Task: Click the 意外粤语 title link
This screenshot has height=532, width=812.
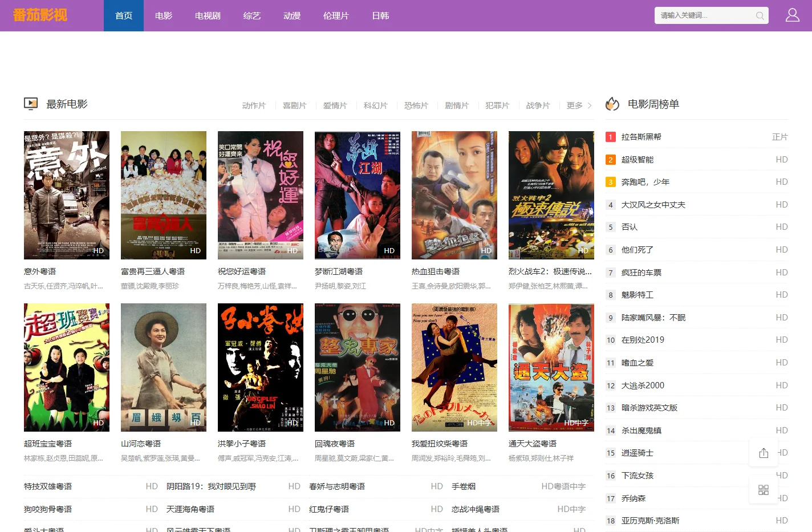Action: pyautogui.click(x=40, y=271)
